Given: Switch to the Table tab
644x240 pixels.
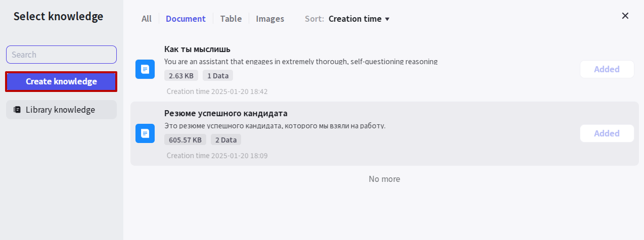Looking at the screenshot, I should (x=231, y=19).
